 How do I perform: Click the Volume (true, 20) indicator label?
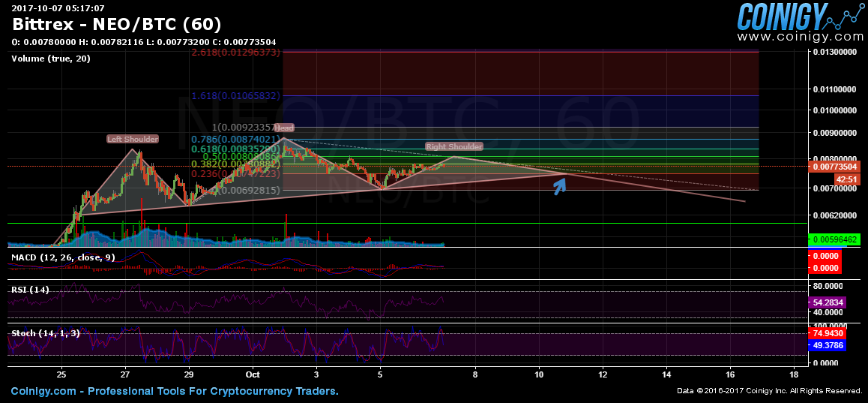coord(51,59)
